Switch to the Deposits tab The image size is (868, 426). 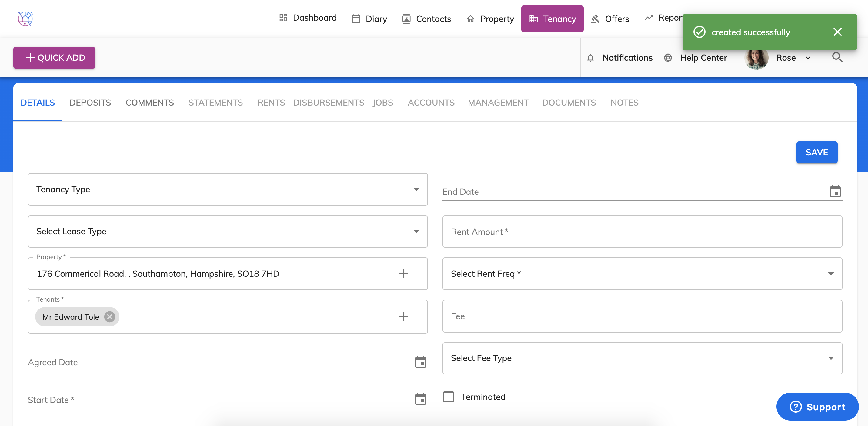90,103
